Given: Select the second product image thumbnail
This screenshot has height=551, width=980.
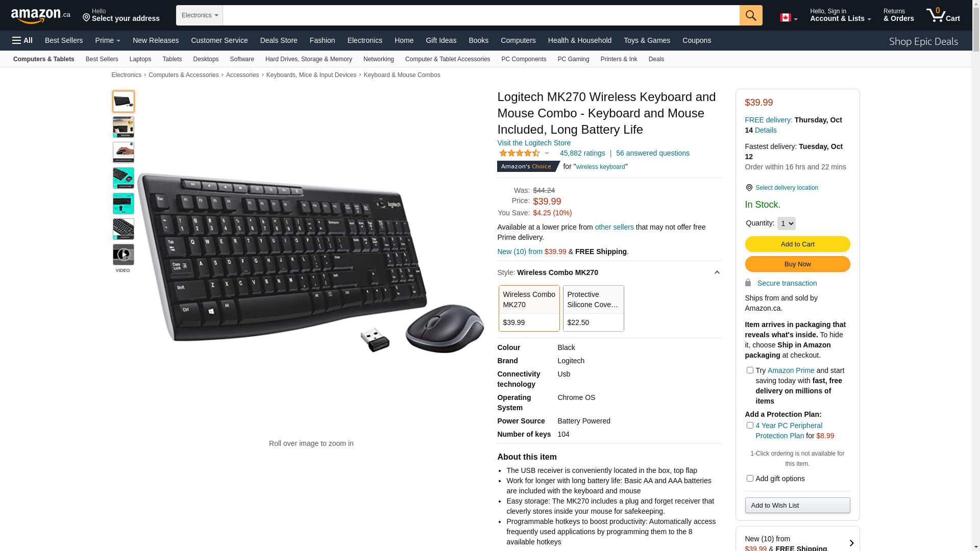Looking at the screenshot, I should tap(124, 127).
